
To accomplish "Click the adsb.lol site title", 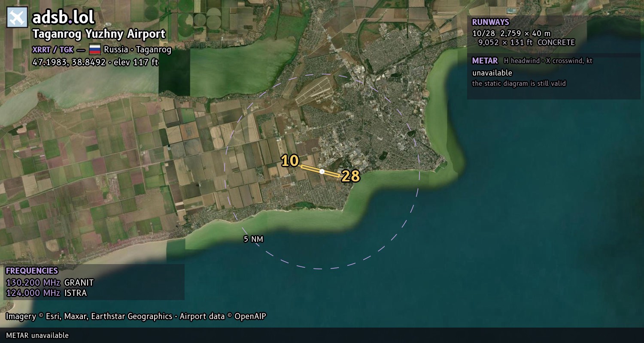I will coord(64,18).
